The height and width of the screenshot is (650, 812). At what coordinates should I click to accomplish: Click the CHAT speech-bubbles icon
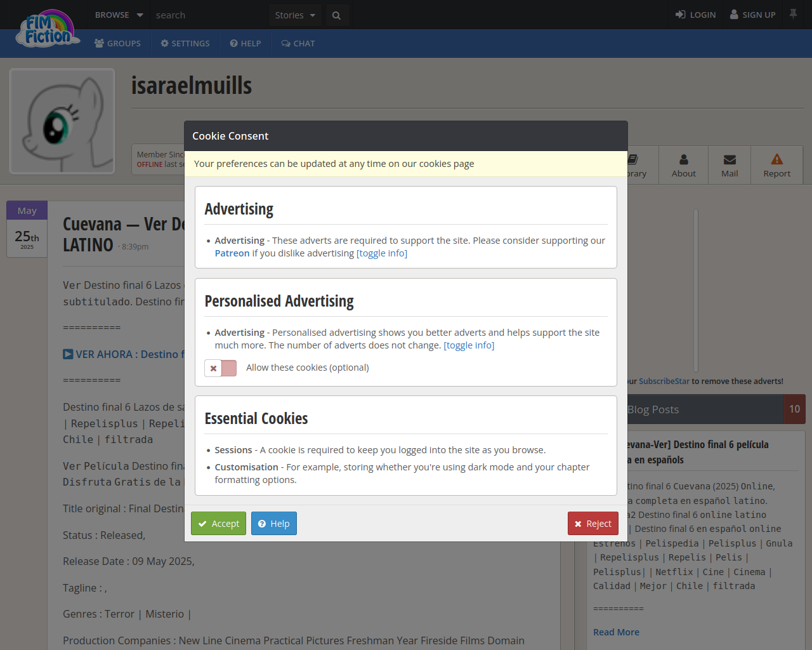pos(286,43)
